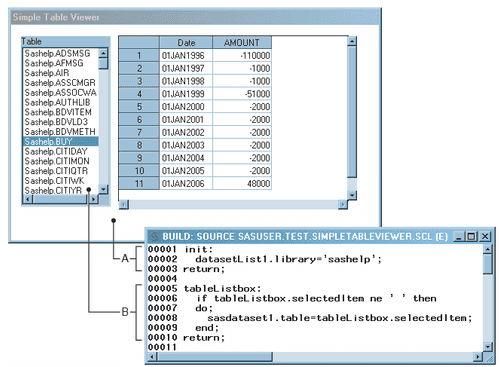
Task: Close the BUILD: SOURCE window
Action: [x=485, y=237]
